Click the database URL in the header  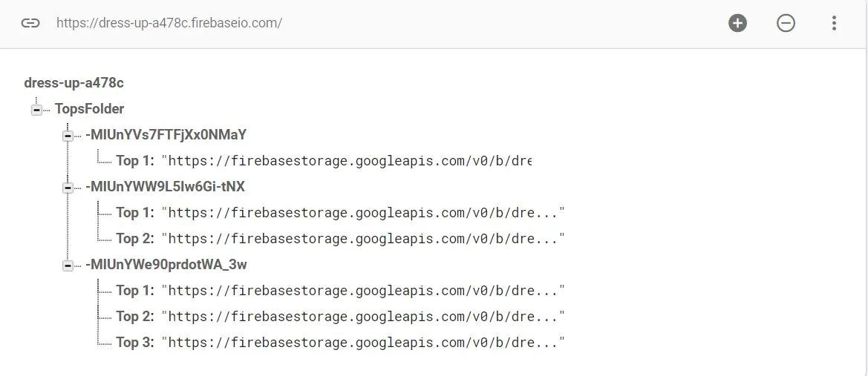coord(169,23)
